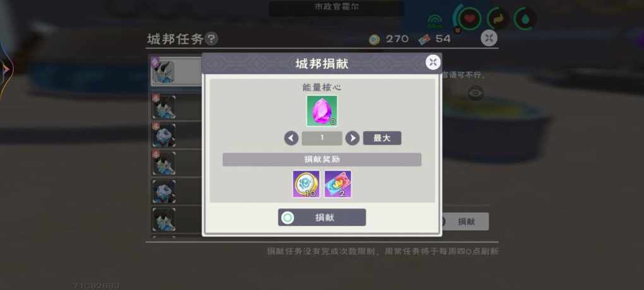Viewport: 644px width, 290px height.
Task: Open the 城邦任务 help question mark
Action: pyautogui.click(x=211, y=39)
